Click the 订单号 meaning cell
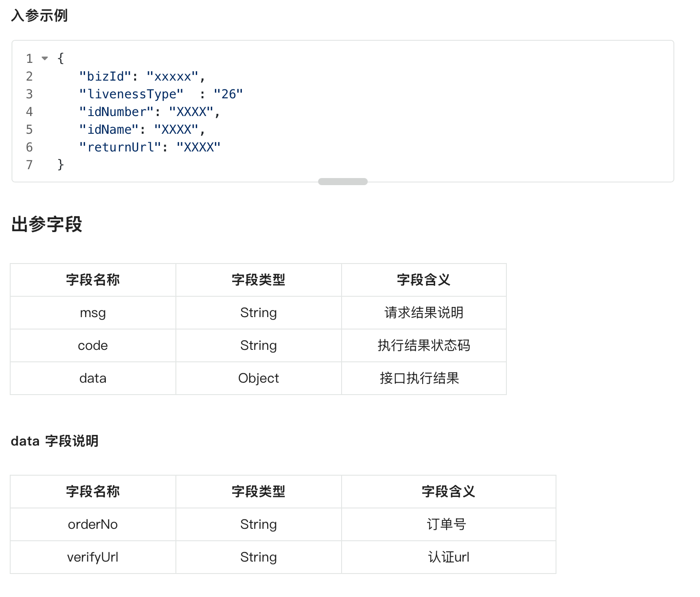Screen dimensions: 700x597 coord(449,524)
